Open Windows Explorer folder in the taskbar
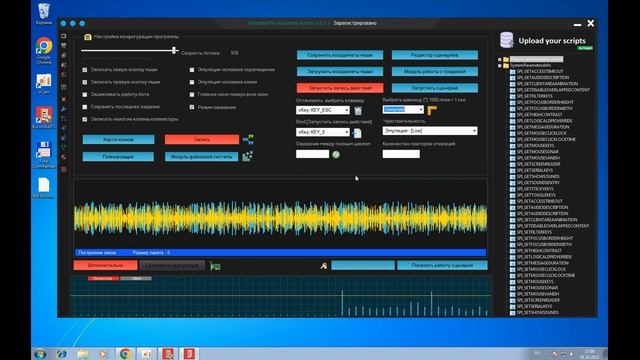 [x=83, y=354]
